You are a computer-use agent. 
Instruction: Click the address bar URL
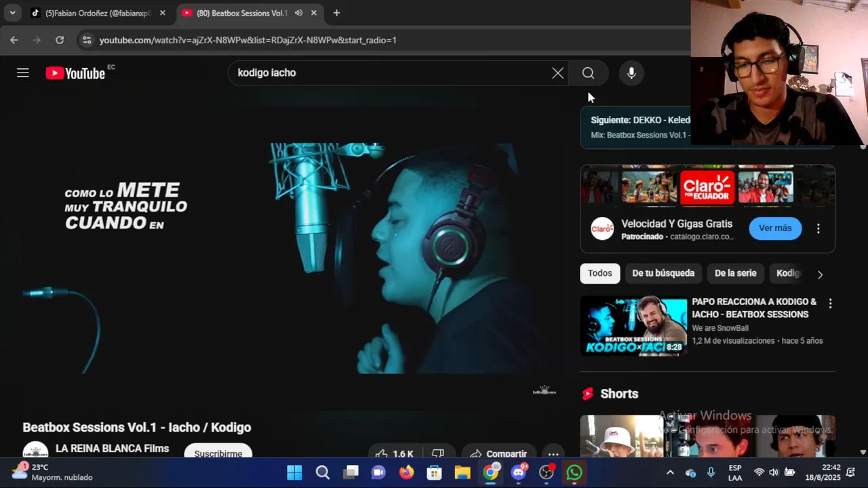(x=248, y=40)
